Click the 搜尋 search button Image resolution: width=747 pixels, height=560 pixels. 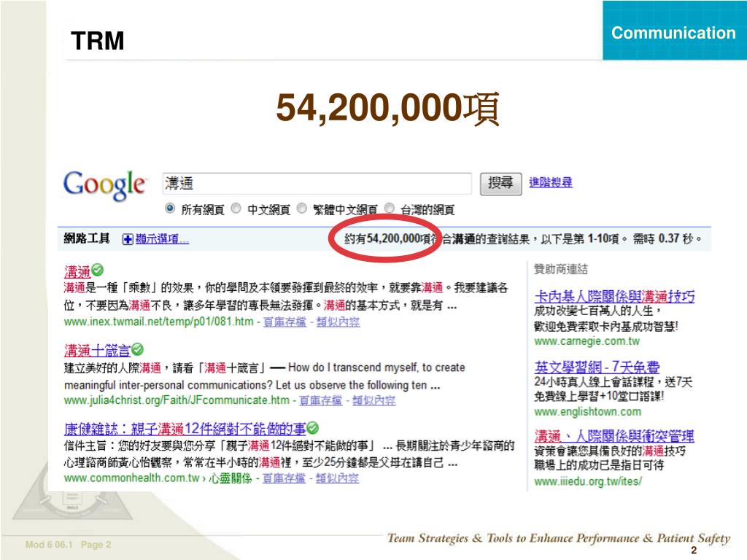tap(500, 183)
